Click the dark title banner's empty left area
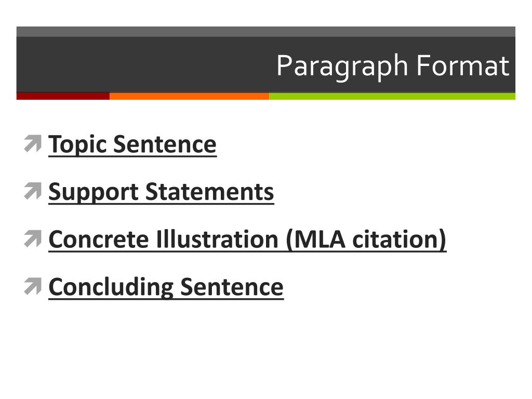 [146, 64]
